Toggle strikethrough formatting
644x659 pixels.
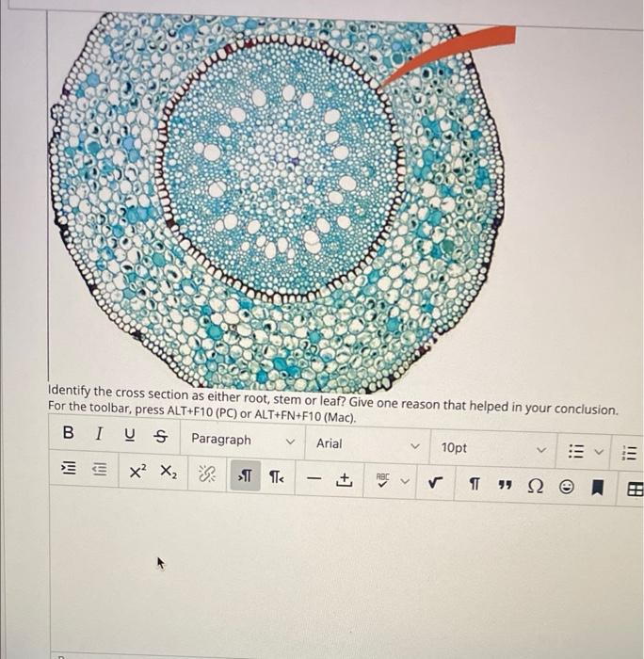160,437
